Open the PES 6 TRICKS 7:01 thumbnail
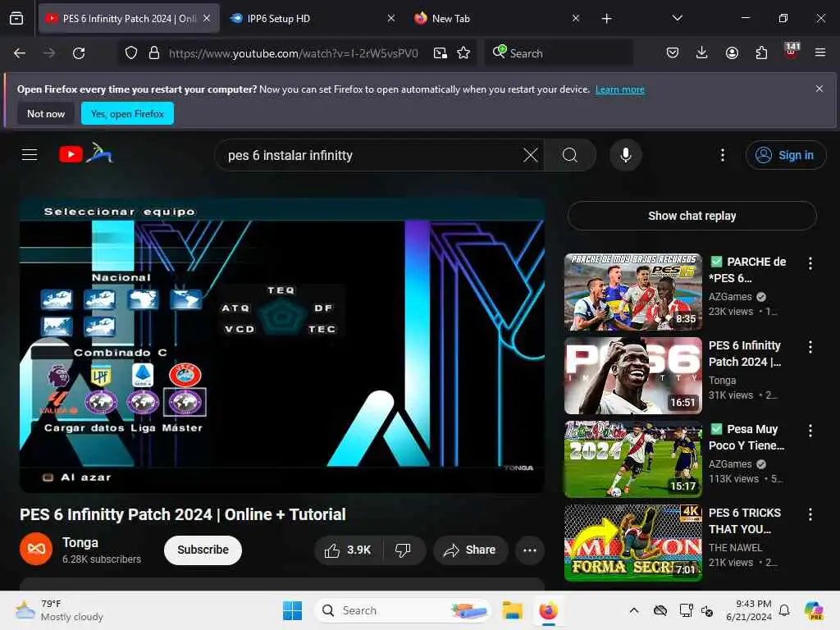Screen dimensions: 840x630 pos(632,543)
